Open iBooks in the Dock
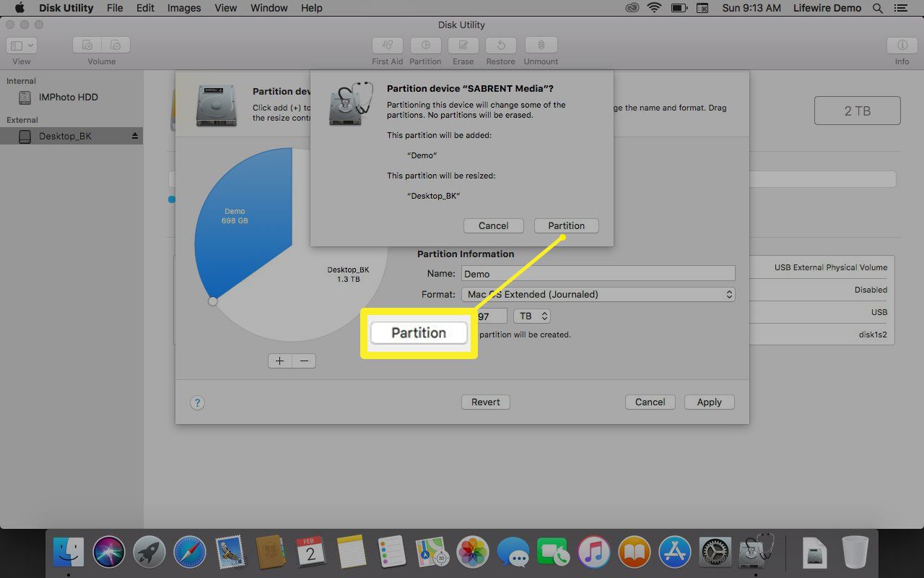This screenshot has height=578, width=924. 635,553
